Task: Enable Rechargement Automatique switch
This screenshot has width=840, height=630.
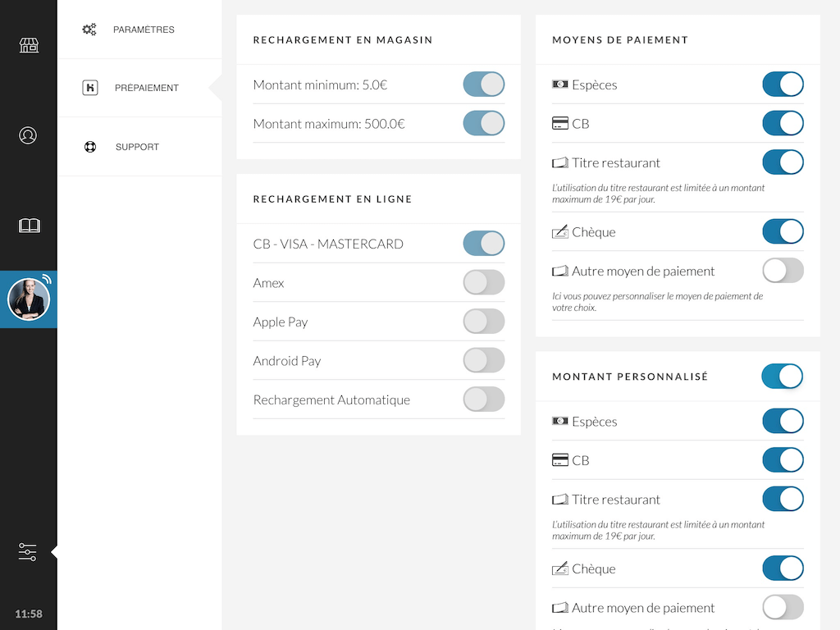Action: point(483,399)
